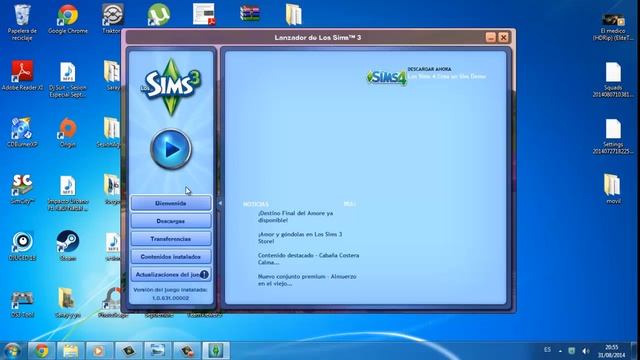The image size is (640, 360).
Task: Open the clock showing 20:55
Action: click(611, 351)
